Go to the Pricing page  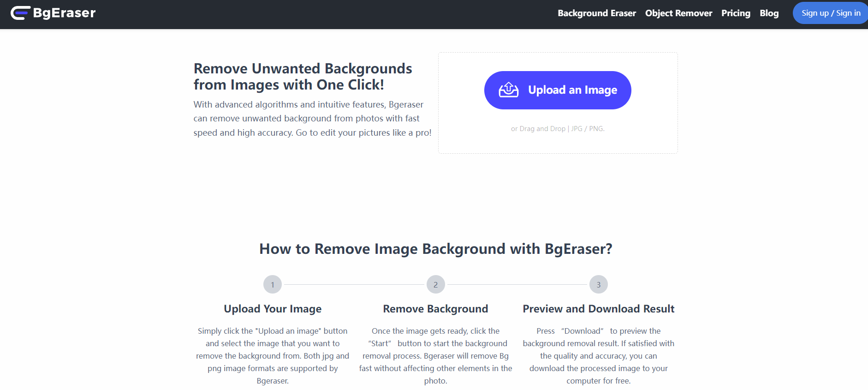coord(736,13)
